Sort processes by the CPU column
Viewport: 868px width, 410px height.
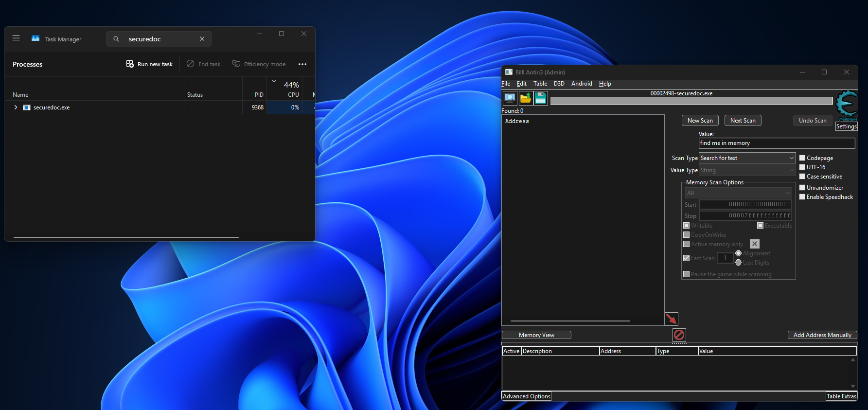tap(293, 95)
